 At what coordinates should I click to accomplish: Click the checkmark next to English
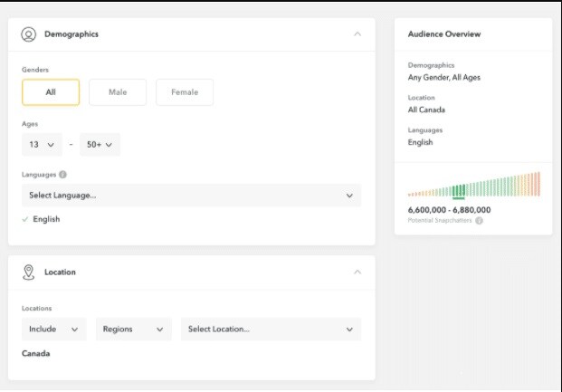24,219
